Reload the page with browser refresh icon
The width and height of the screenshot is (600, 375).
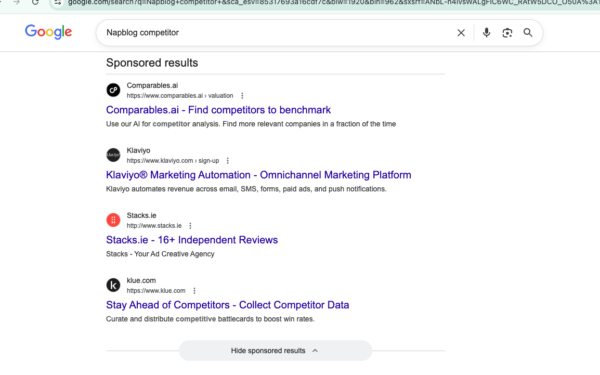pyautogui.click(x=35, y=3)
